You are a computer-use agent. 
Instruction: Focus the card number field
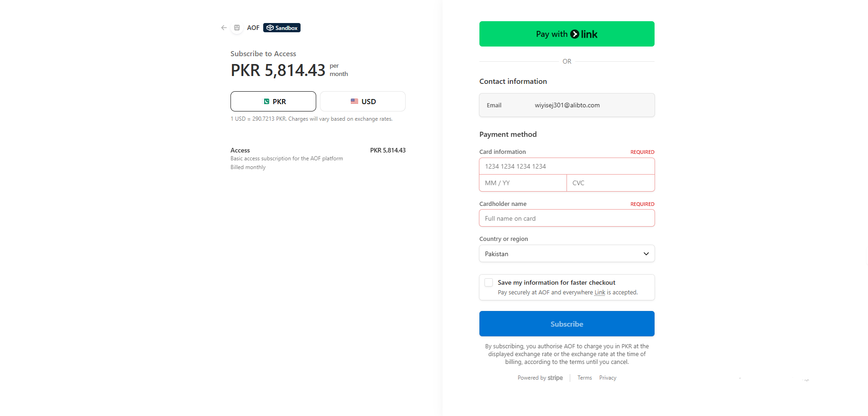point(567,166)
